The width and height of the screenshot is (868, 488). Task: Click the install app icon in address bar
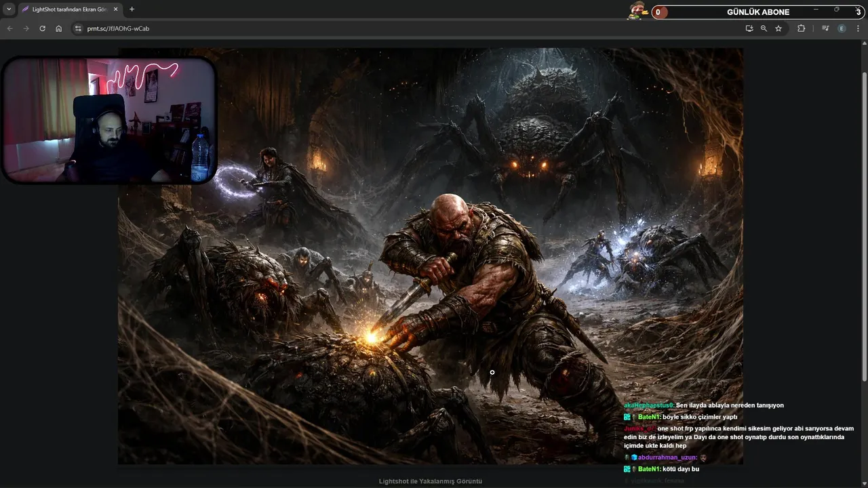tap(749, 28)
